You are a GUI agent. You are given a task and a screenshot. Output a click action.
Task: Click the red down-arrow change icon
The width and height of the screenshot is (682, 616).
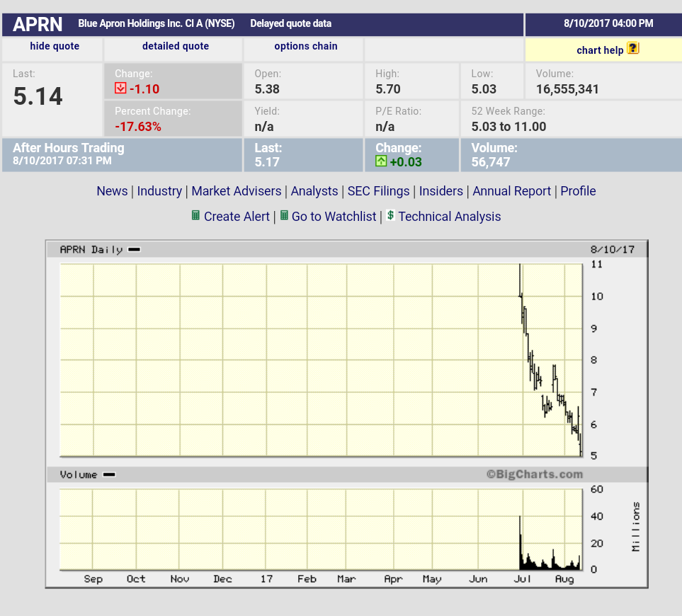coord(120,89)
